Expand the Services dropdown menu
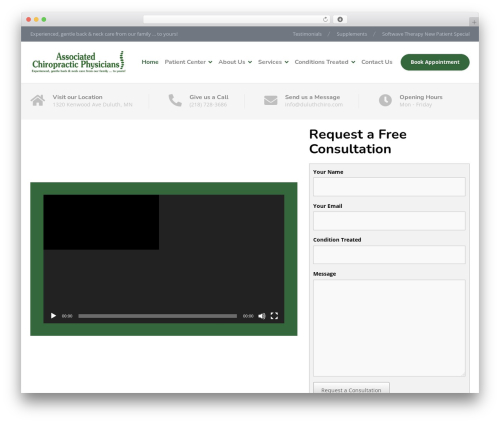 point(273,62)
